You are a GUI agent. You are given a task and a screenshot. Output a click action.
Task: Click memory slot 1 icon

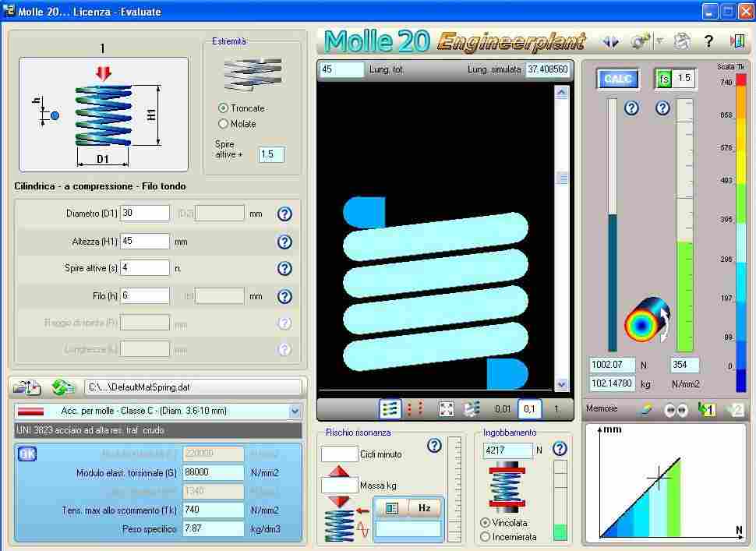coord(707,410)
